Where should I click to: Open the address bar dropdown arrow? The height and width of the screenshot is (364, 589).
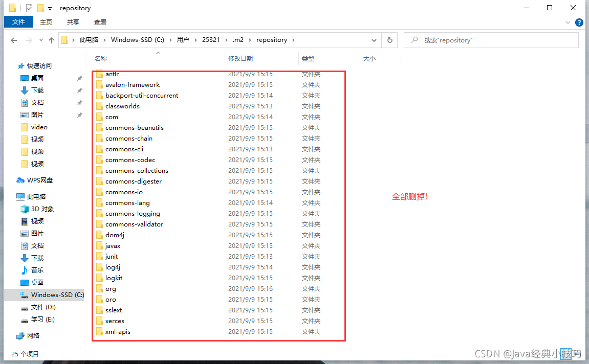pyautogui.click(x=374, y=40)
